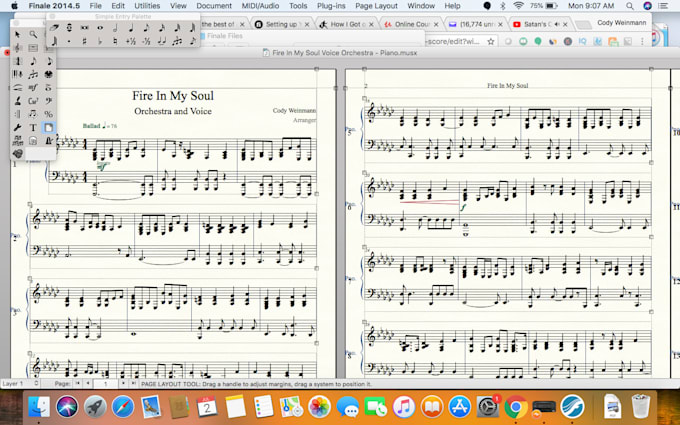Image resolution: width=680 pixels, height=425 pixels.
Task: Select the Special Tools wrench icon
Action: pos(18,128)
